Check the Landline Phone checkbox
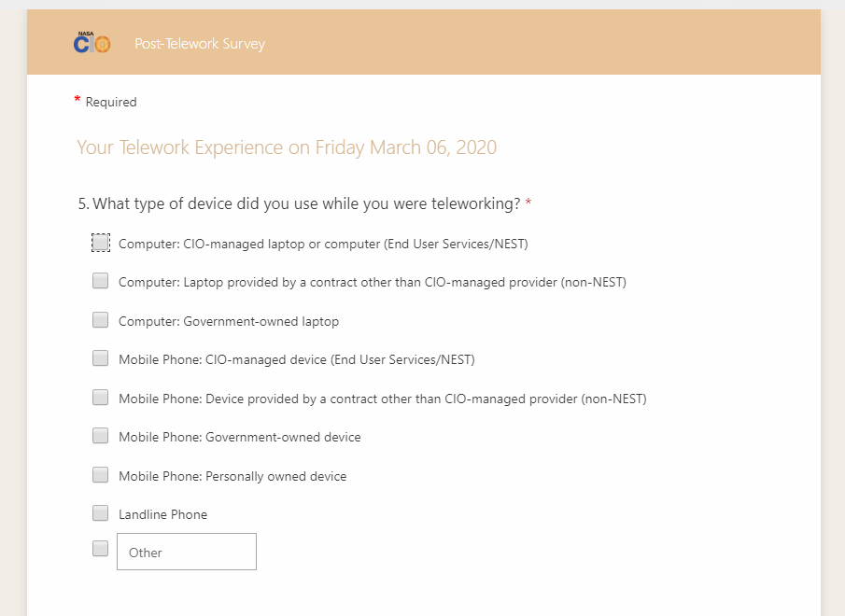This screenshot has height=616, width=845. 101,513
